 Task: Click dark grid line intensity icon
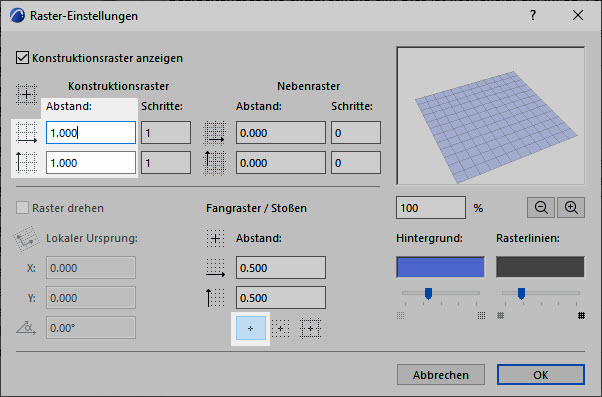click(x=582, y=316)
